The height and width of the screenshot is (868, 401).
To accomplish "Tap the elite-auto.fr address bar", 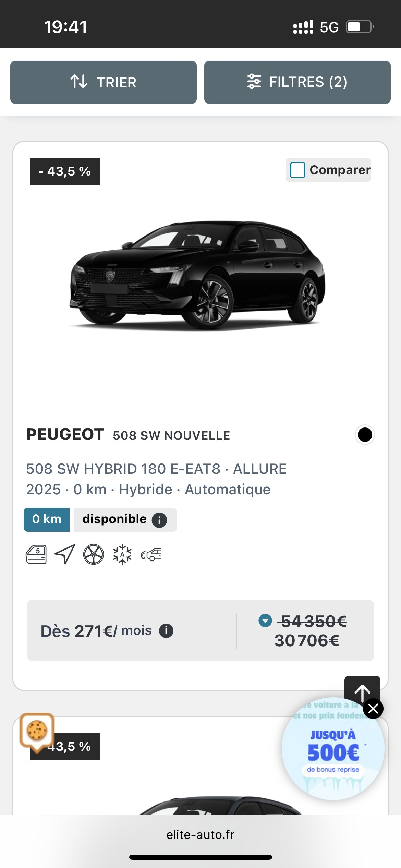I will [x=200, y=835].
